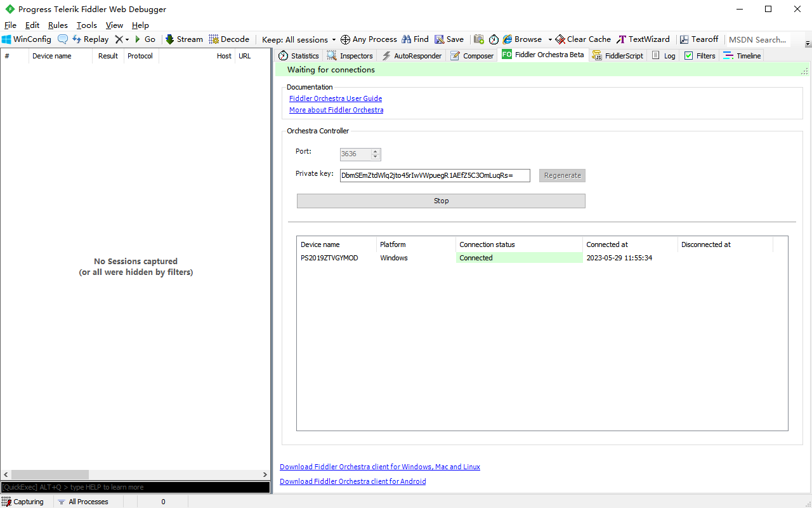Switch to the Composer tab
Image resolution: width=812 pixels, height=508 pixels.
click(x=472, y=56)
